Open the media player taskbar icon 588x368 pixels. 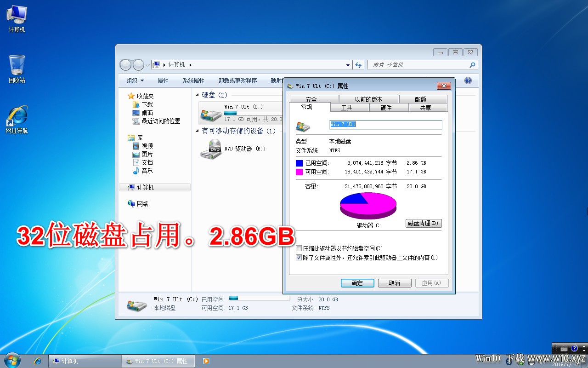tap(206, 361)
